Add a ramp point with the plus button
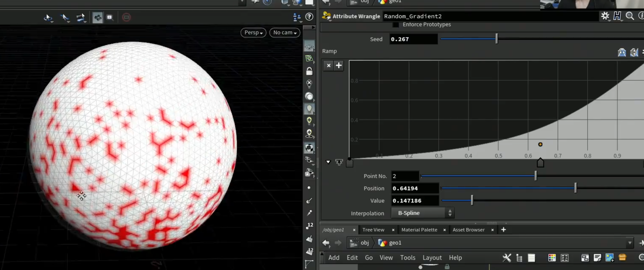 coord(339,65)
